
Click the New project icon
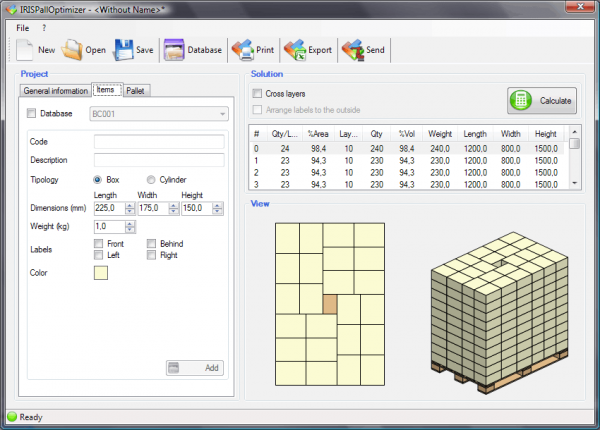25,48
